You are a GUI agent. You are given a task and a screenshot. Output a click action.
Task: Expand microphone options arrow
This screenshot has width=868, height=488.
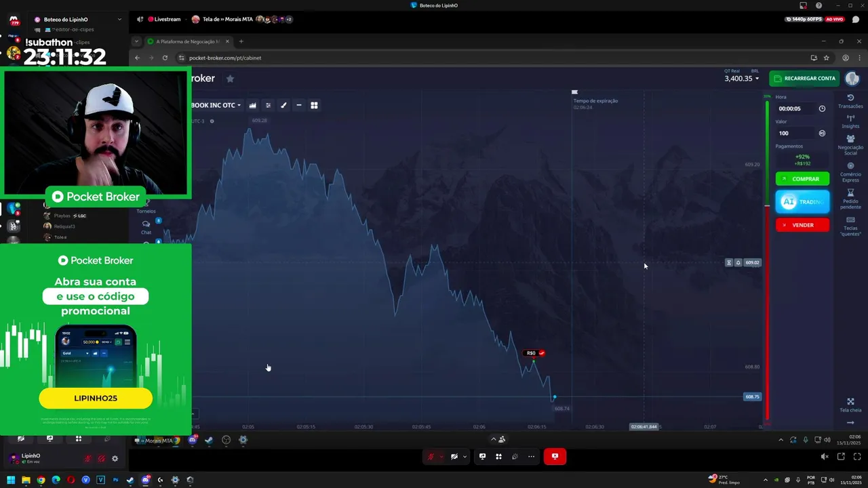(441, 457)
